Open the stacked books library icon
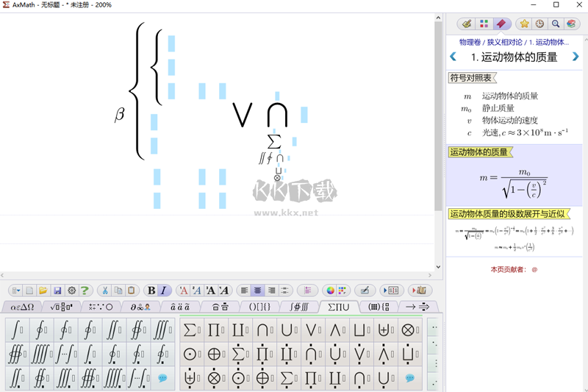588x392 pixels. pyautogui.click(x=571, y=24)
